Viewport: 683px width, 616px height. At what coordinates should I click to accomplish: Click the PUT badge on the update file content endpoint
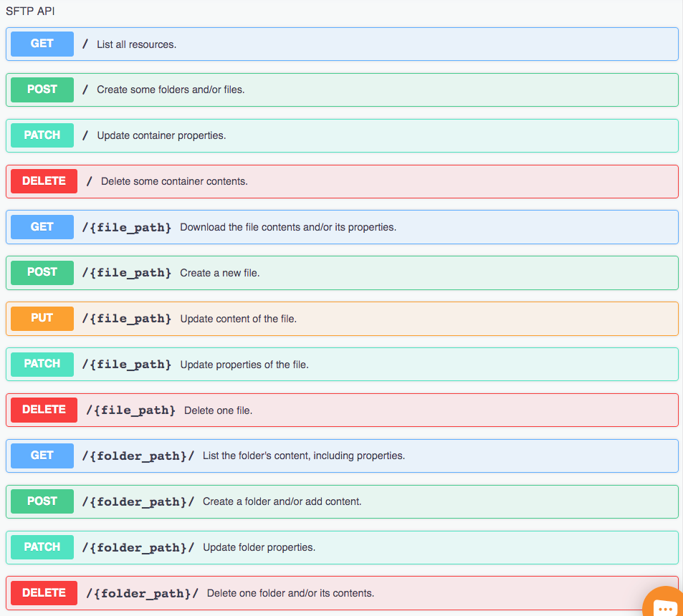coord(41,318)
